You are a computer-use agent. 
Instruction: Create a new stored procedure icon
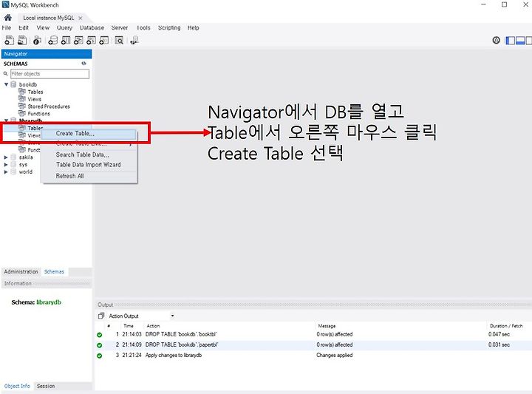tap(91, 41)
